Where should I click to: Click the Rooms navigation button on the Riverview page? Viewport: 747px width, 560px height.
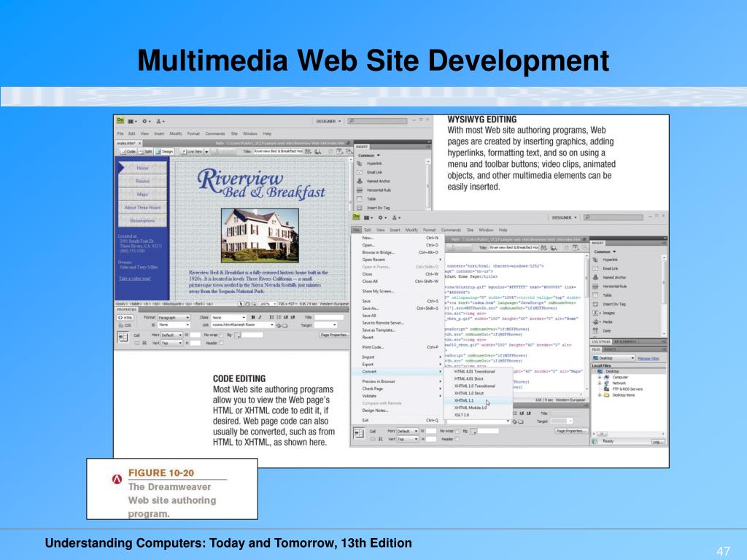pos(142,181)
